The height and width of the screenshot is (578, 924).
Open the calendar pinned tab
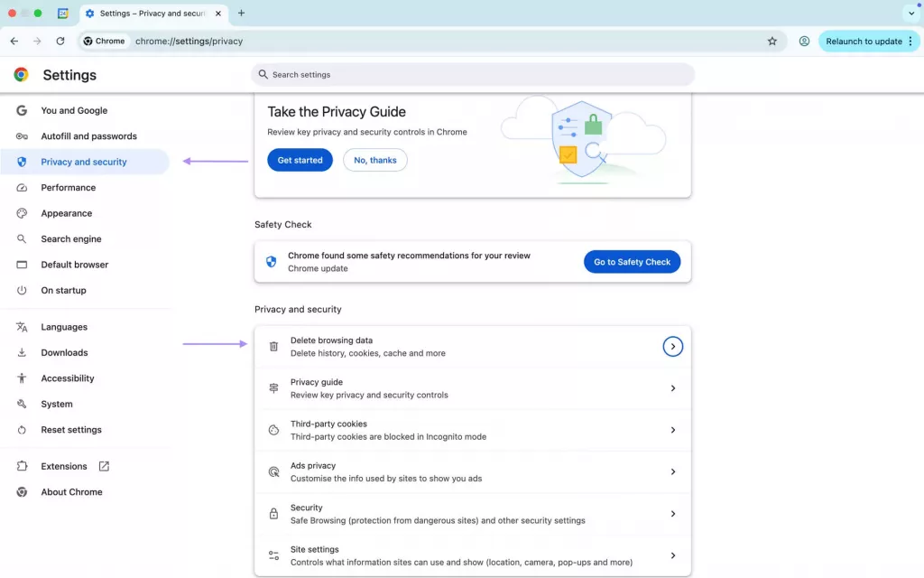[x=62, y=13]
